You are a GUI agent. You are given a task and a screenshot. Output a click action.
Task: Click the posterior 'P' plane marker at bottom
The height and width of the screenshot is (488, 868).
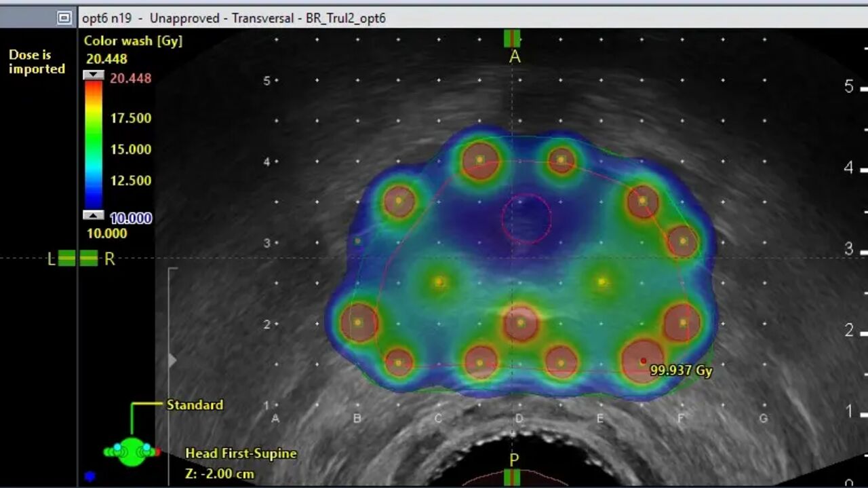[x=513, y=476]
